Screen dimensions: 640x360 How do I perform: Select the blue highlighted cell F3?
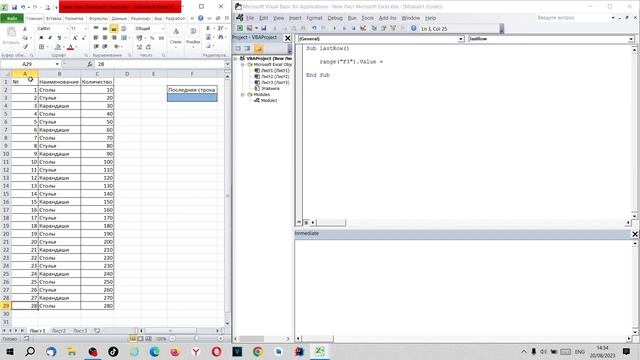tap(192, 98)
